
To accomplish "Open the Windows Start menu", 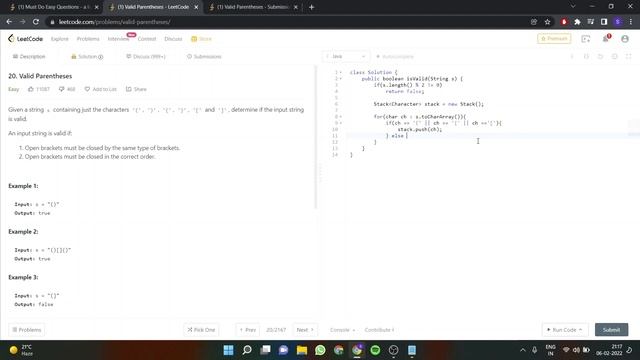I will pyautogui.click(x=229, y=350).
